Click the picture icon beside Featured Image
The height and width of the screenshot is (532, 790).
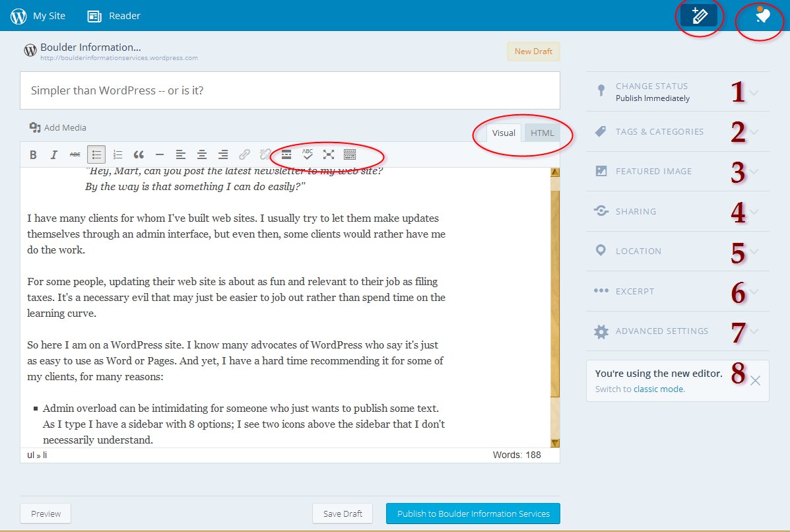click(601, 172)
